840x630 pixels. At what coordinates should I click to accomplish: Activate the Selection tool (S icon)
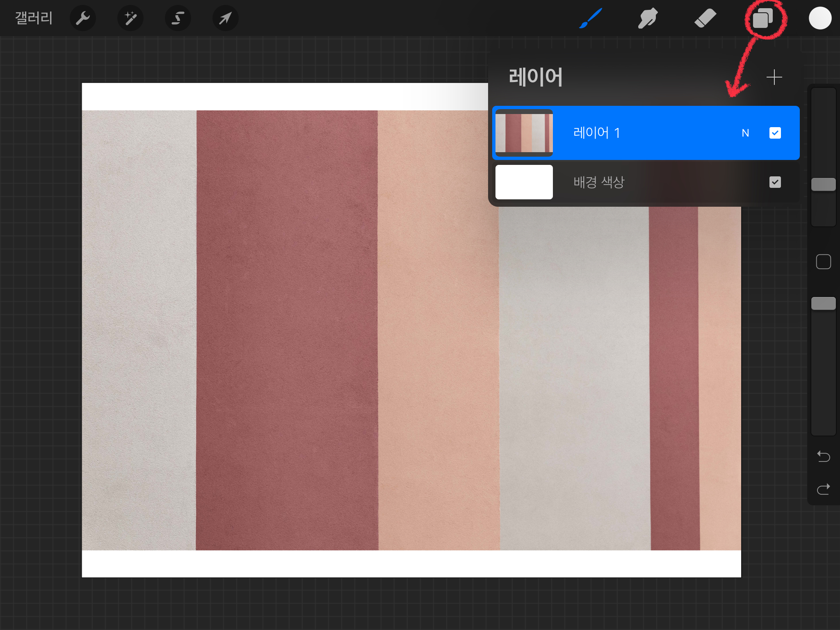click(178, 18)
